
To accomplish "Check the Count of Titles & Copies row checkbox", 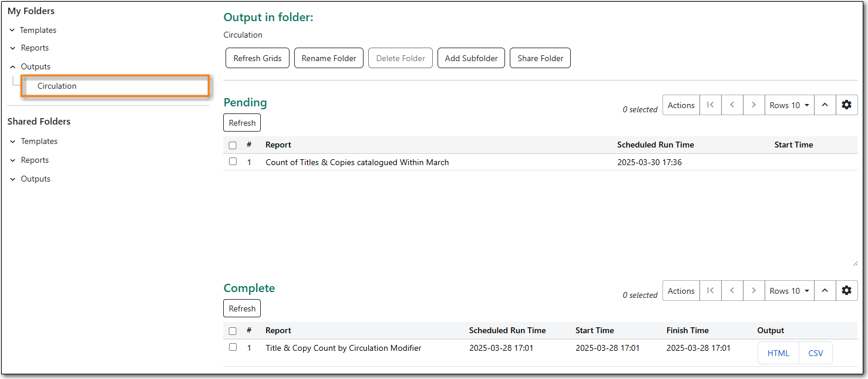I will click(x=233, y=162).
